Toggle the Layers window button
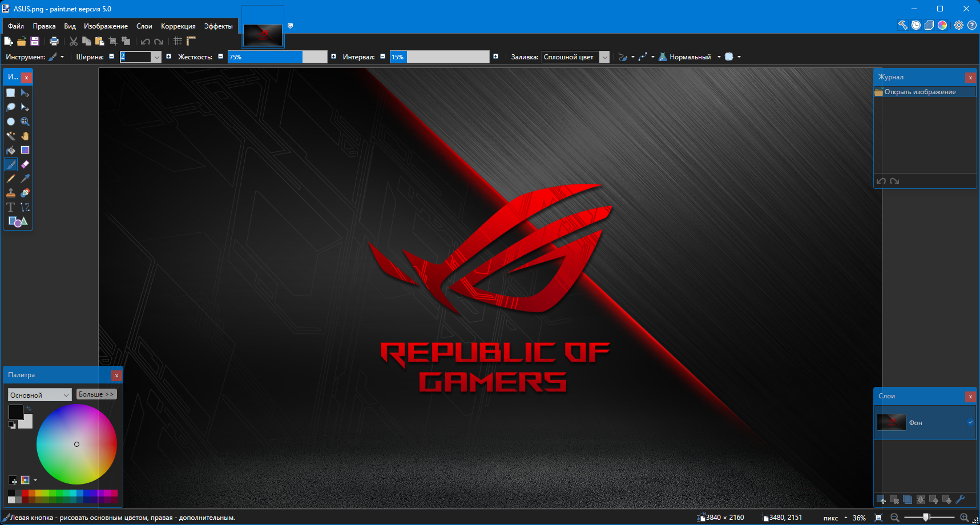The width and height of the screenshot is (980, 525). click(929, 25)
